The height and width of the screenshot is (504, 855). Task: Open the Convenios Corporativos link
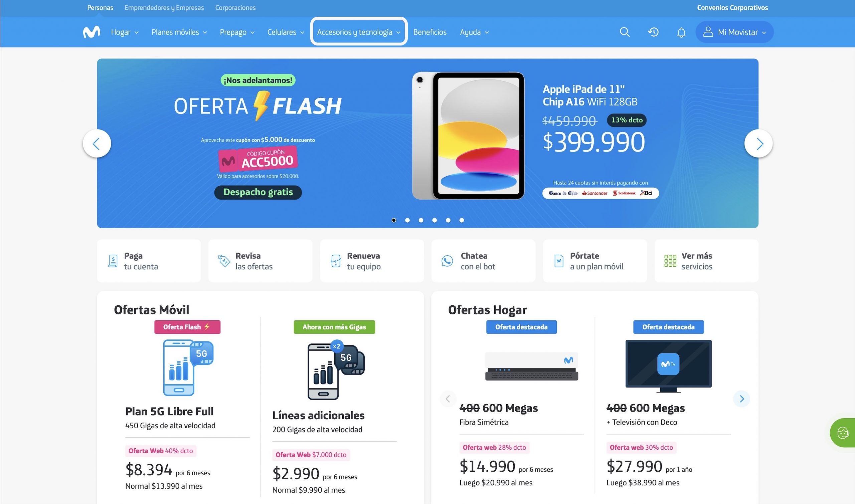tap(732, 7)
